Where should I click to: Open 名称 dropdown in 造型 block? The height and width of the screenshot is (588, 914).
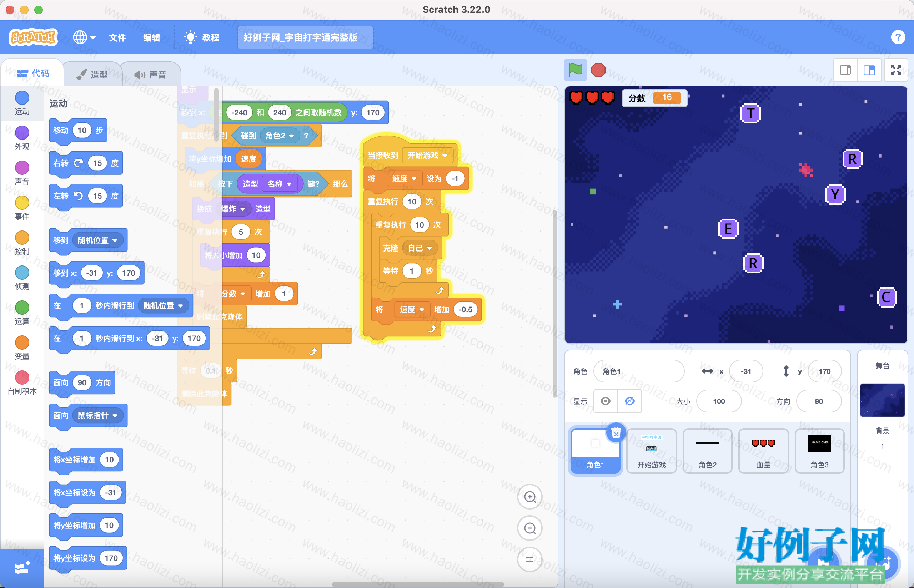(280, 184)
